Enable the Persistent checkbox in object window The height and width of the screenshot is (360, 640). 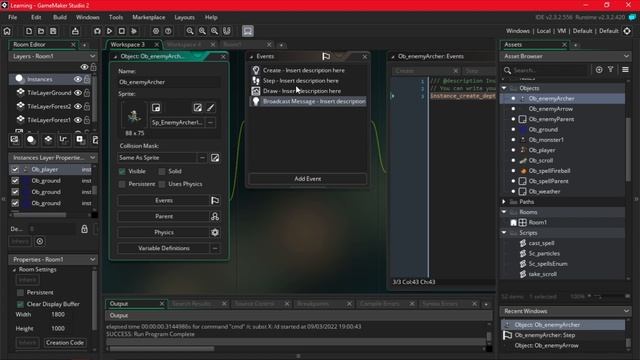[x=122, y=184]
